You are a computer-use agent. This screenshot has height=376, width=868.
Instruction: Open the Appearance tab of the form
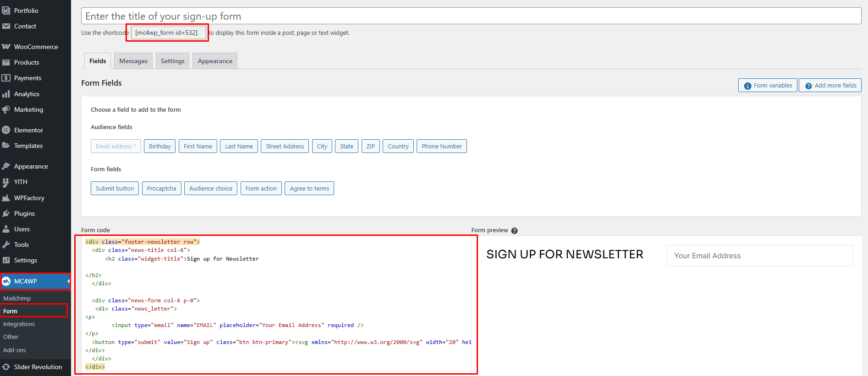click(x=215, y=61)
